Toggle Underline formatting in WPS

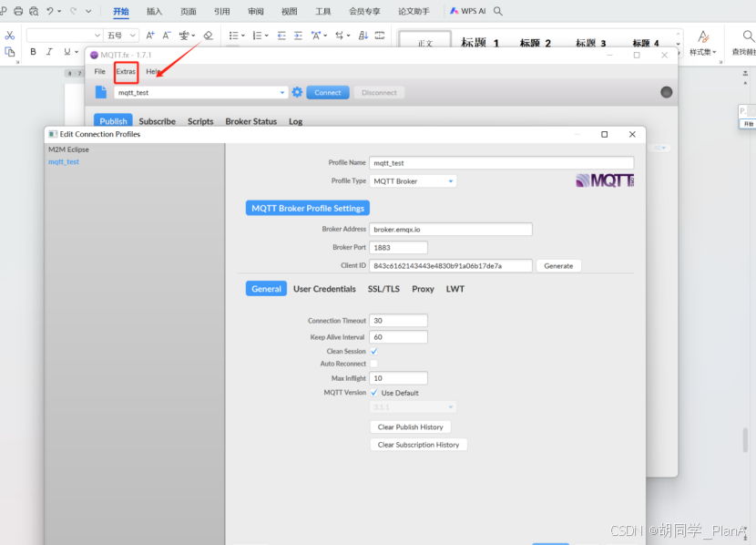(x=67, y=52)
